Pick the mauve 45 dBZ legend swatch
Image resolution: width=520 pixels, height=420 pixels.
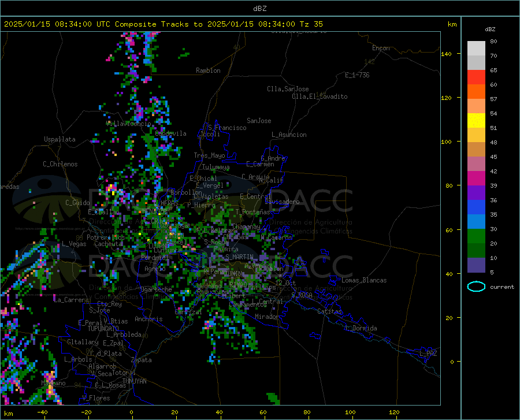(476, 163)
